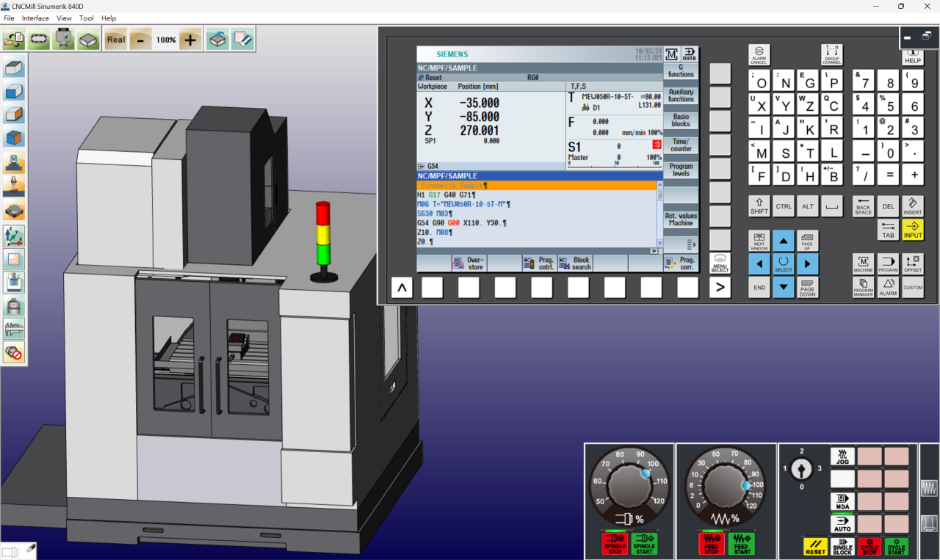Viewport: 940px width, 560px height.
Task: Enable MDA operating mode
Action: (842, 502)
